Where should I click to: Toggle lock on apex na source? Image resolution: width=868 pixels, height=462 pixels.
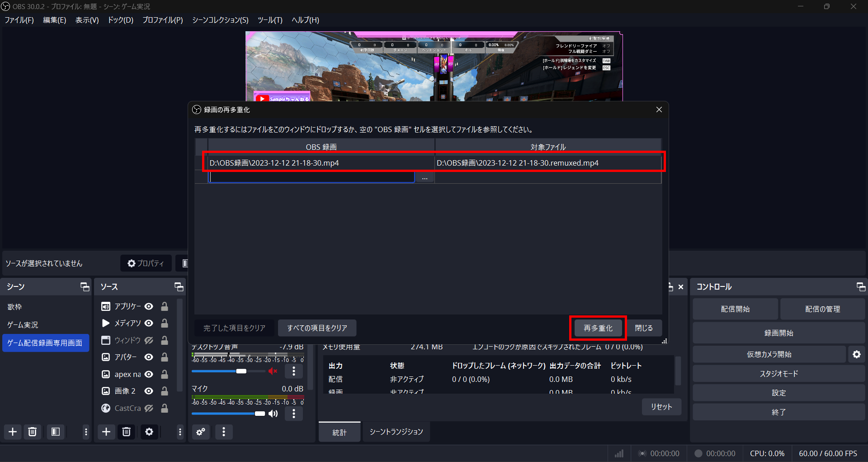[165, 374]
